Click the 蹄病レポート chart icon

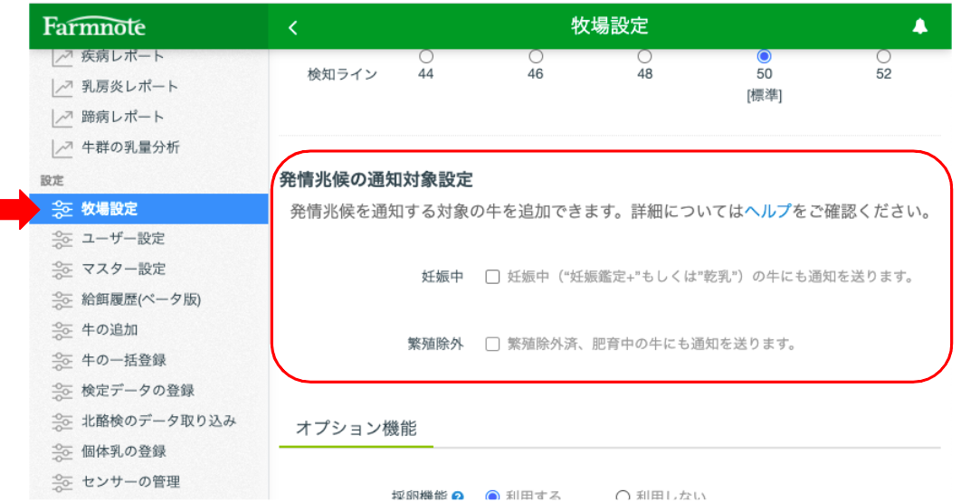(x=62, y=118)
